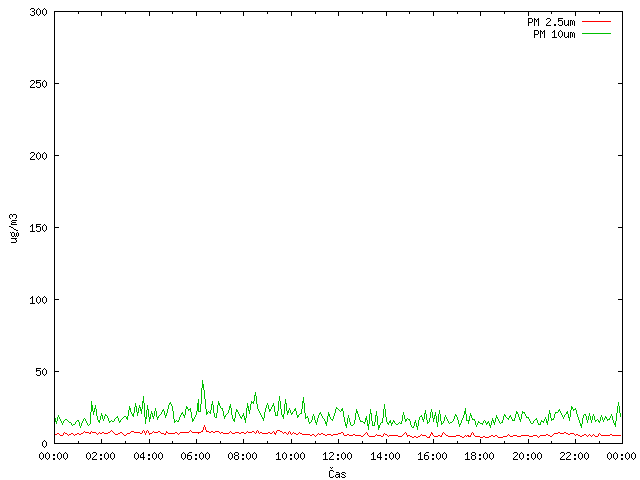Screen dimensions: 640x480
Task: Click the 18:00 time label
Action: pos(480,456)
